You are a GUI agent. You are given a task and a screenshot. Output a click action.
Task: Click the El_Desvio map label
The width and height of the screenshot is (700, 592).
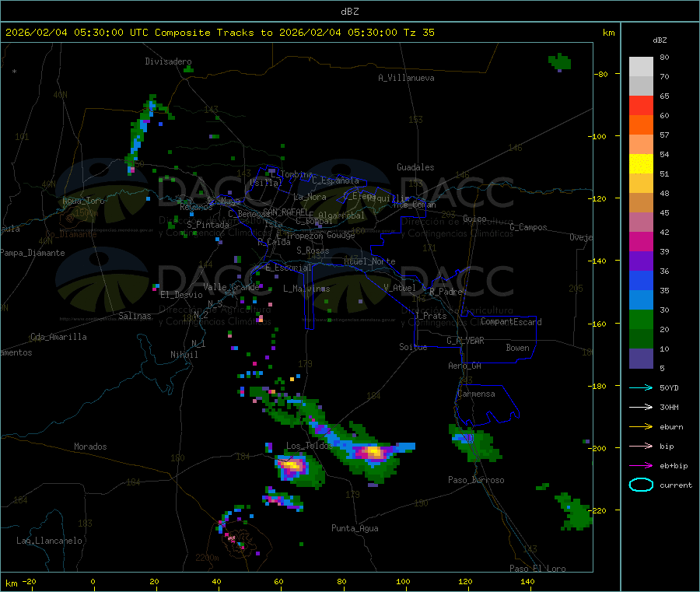(182, 295)
